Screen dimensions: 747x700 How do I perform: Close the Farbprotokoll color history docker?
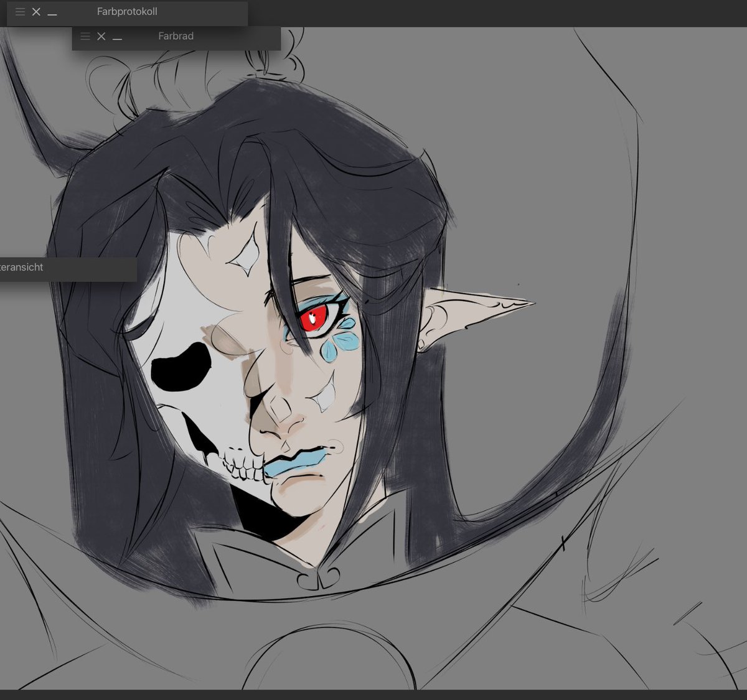[x=36, y=11]
